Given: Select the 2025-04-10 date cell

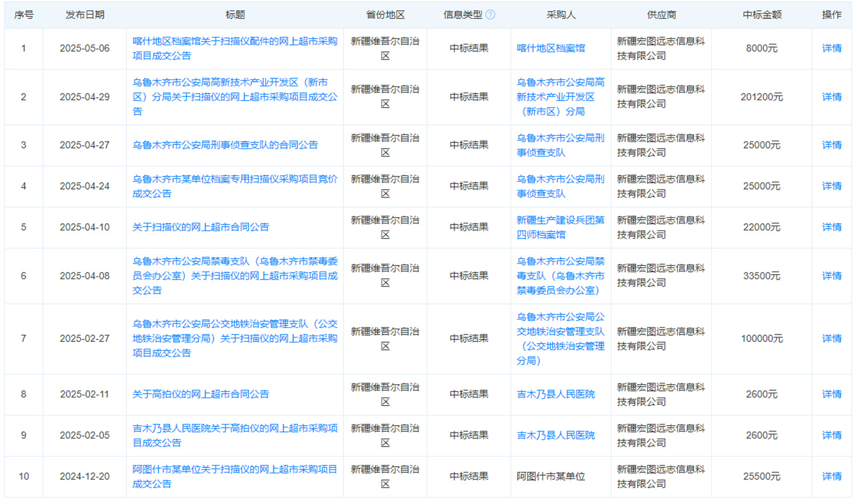Looking at the screenshot, I should coord(84,227).
